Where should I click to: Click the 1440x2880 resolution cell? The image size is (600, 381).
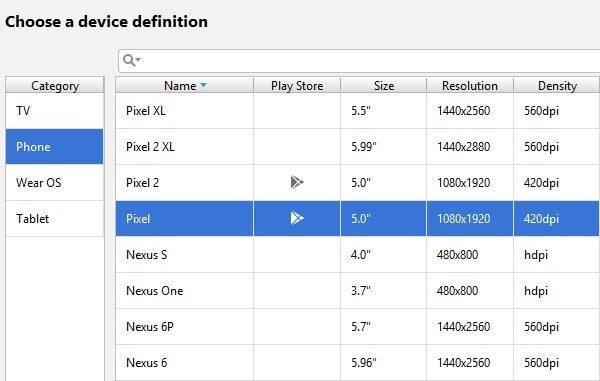470,147
